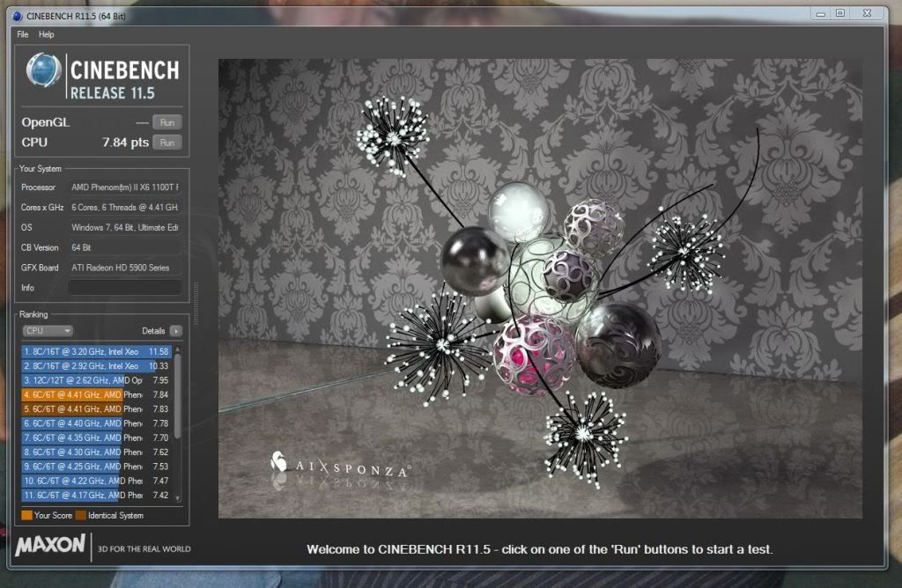This screenshot has width=902, height=588.
Task: Select ranking row 5 scoring 7.83
Action: tap(97, 408)
